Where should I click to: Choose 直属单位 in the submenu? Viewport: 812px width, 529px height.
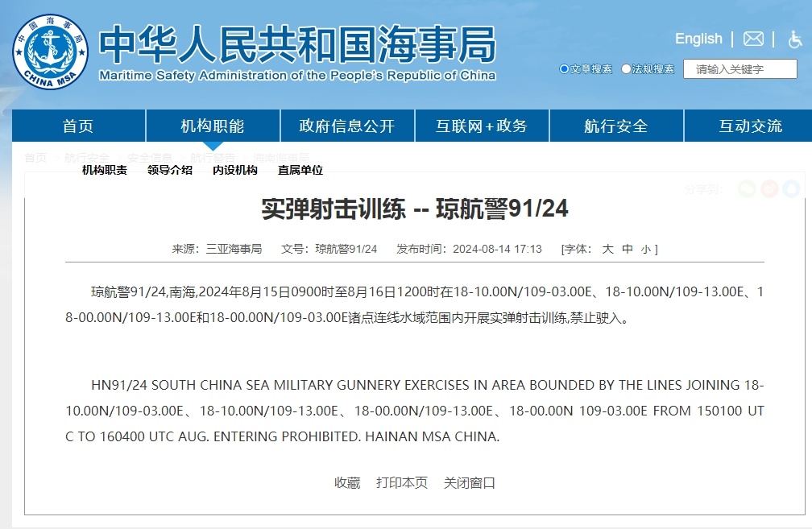tap(300, 171)
